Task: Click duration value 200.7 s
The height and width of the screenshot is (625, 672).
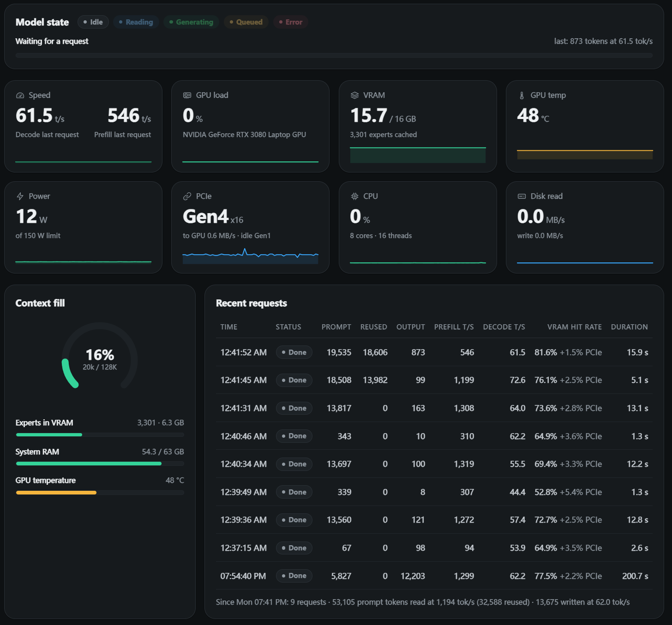Action: pos(635,576)
